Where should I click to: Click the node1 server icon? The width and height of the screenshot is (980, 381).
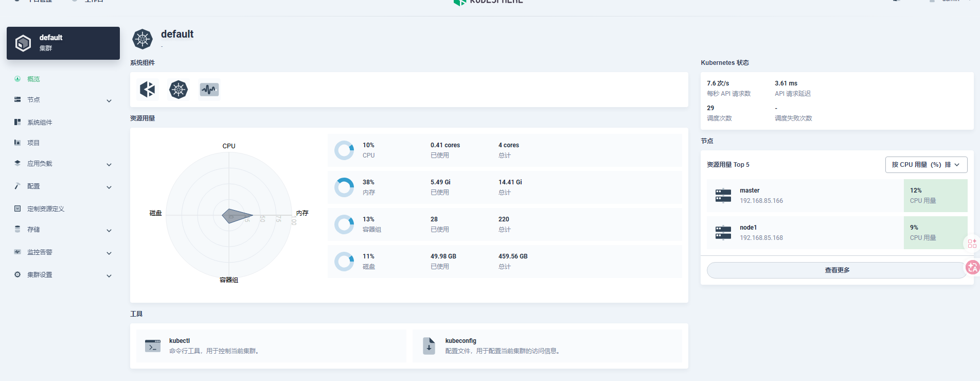tap(723, 233)
